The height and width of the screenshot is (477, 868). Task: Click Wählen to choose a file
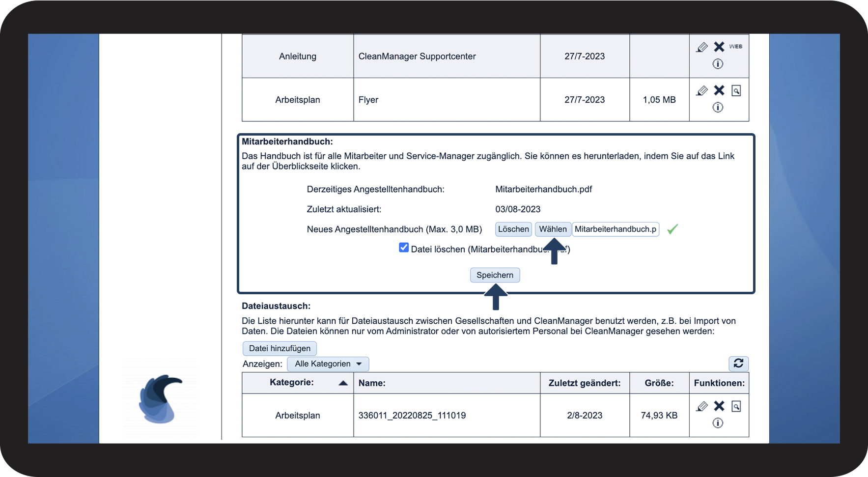[553, 229]
